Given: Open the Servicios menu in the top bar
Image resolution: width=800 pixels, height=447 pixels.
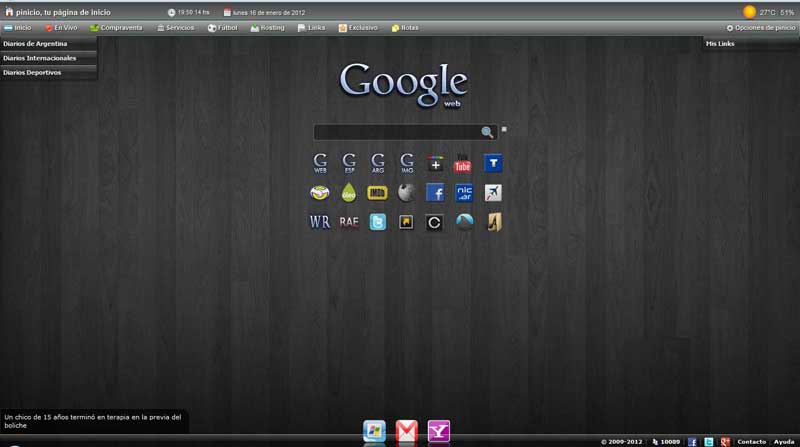Looking at the screenshot, I should pos(175,28).
